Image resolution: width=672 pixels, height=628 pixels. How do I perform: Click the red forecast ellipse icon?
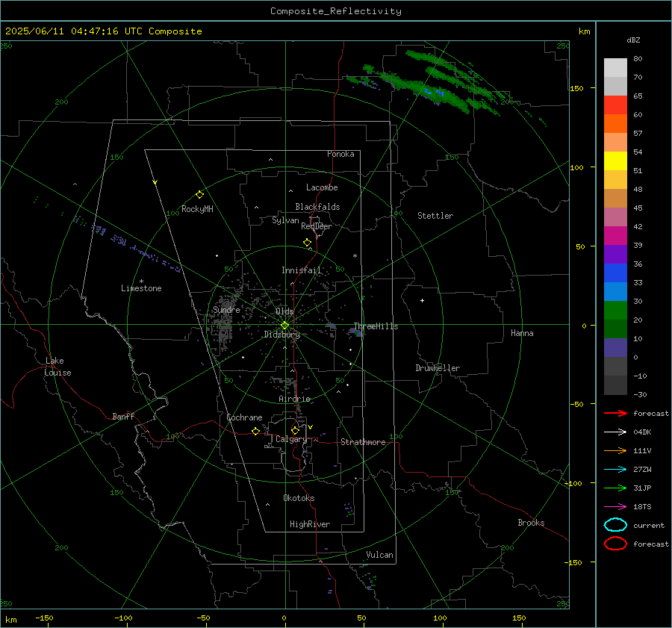(615, 544)
